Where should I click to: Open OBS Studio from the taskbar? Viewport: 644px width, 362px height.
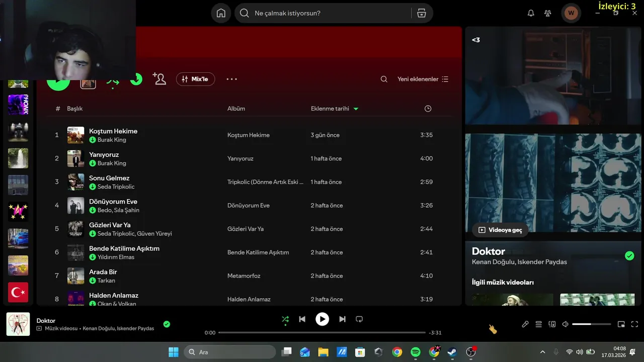click(470, 352)
